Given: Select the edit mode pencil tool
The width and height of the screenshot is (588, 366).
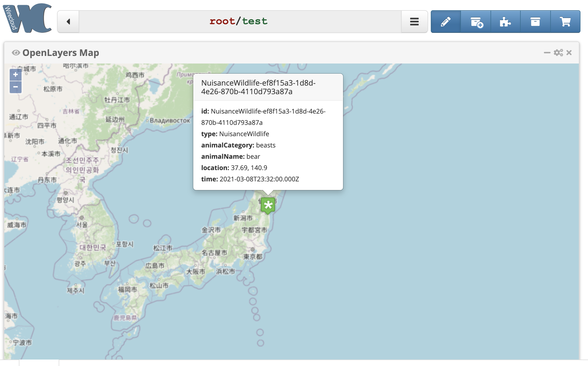Looking at the screenshot, I should (x=446, y=22).
